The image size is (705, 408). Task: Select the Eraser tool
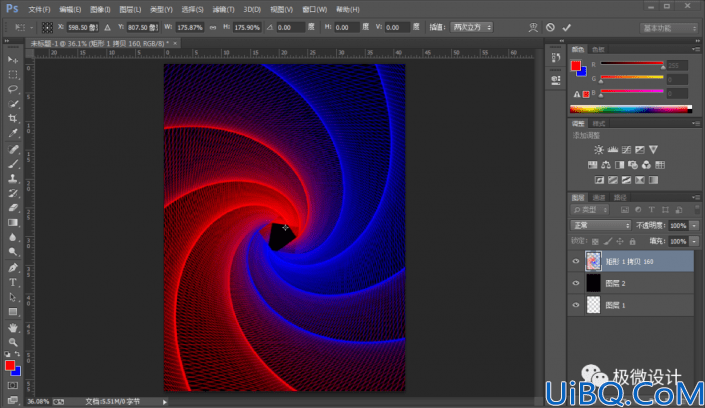13,208
